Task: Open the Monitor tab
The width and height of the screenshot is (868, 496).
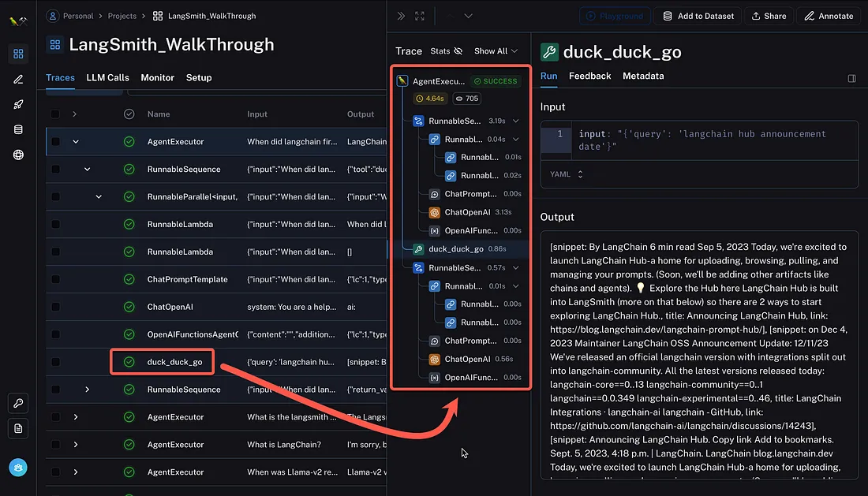Action: coord(157,78)
